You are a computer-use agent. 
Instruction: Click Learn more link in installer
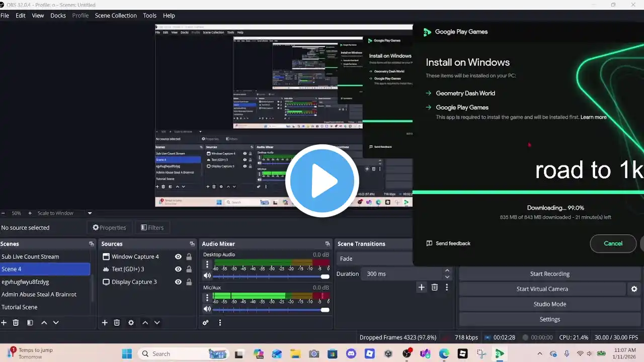click(594, 117)
